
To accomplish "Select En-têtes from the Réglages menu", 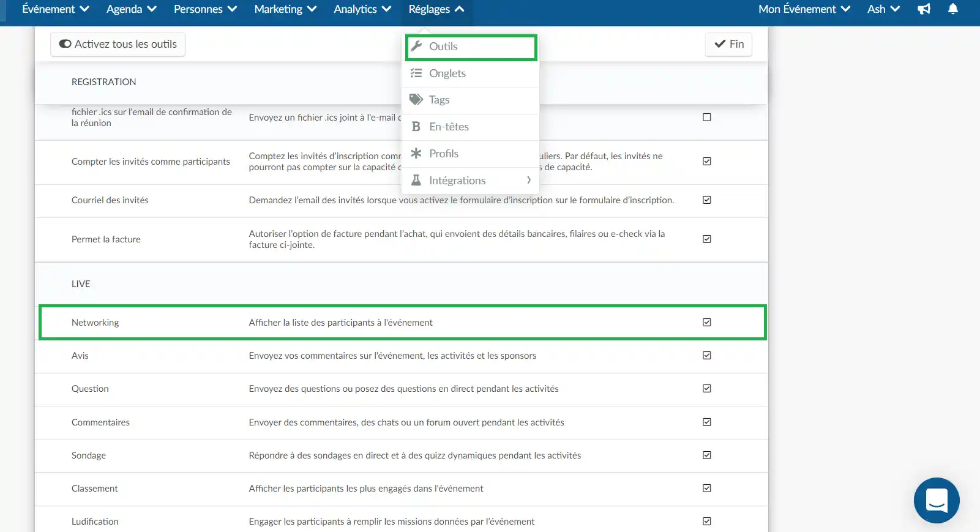I will [x=470, y=127].
